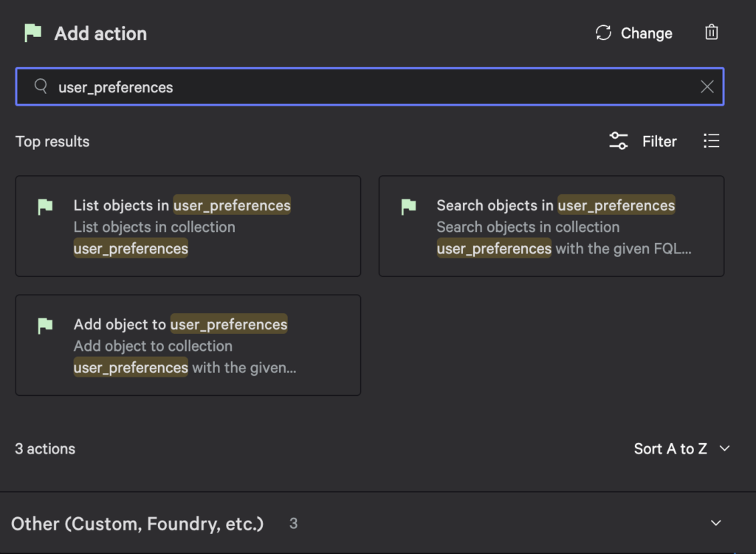Click the flag icon on List objects card
This screenshot has width=756, height=554.
[44, 207]
